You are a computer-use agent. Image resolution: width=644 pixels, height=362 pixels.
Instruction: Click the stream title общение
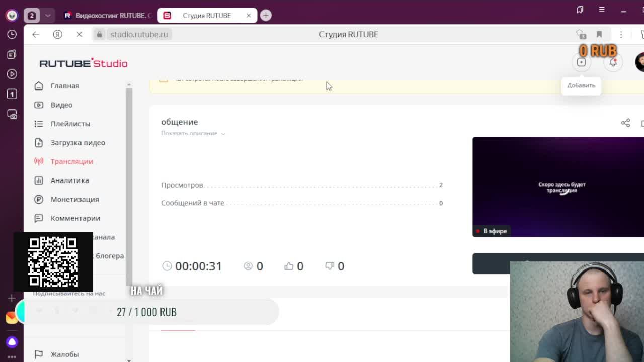[180, 122]
